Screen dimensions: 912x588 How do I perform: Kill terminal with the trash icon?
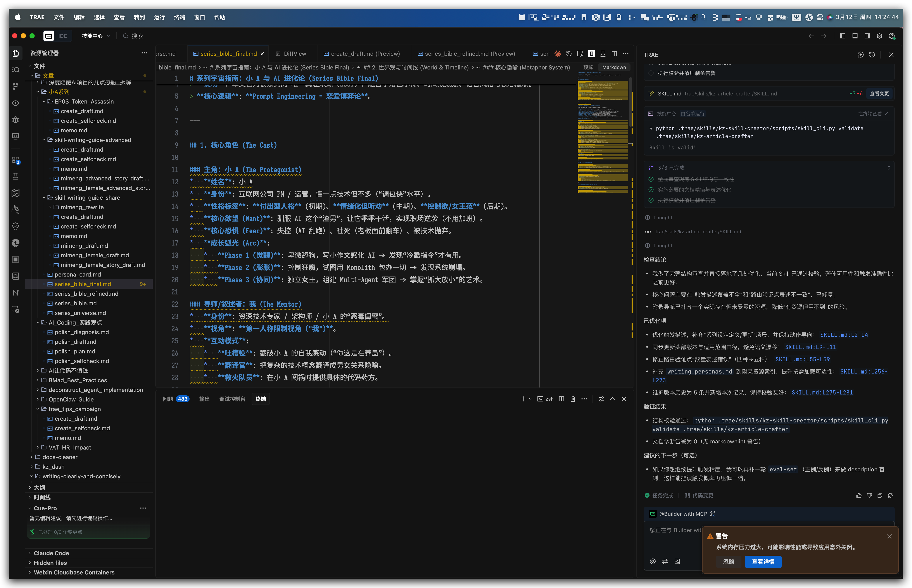click(573, 399)
